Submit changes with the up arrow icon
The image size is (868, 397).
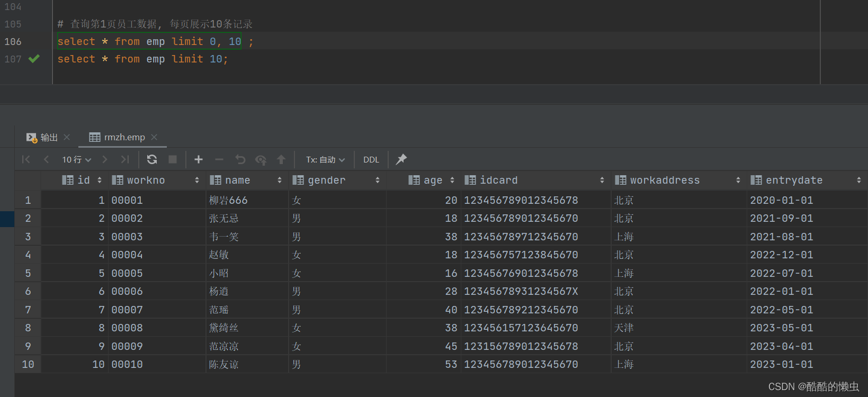(281, 159)
